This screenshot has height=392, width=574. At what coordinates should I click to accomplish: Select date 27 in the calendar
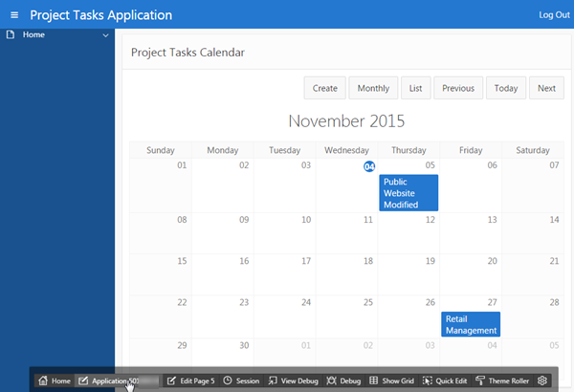click(x=492, y=302)
